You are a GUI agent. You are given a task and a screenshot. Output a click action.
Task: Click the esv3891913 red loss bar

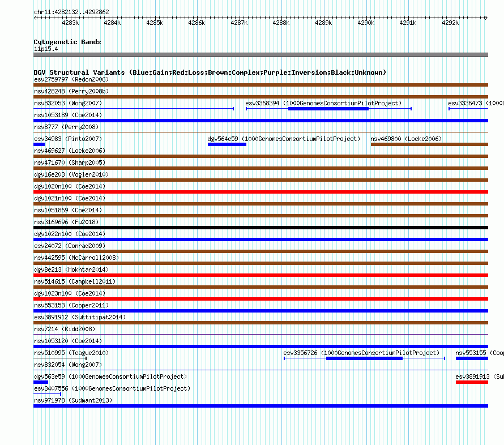coord(472,382)
